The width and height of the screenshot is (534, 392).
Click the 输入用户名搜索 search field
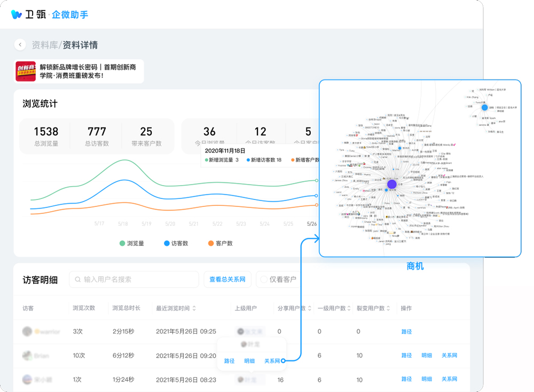pyautogui.click(x=139, y=279)
